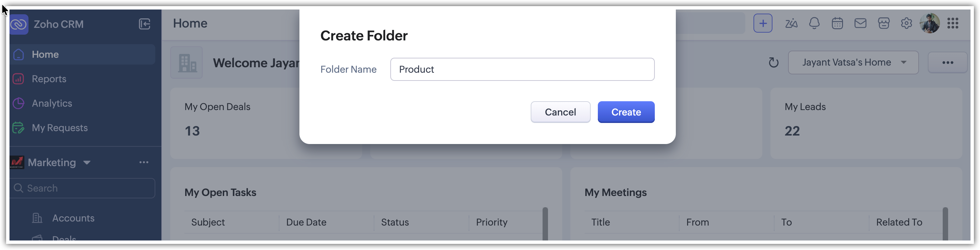Expand the Marketing teamspace dropdown
This screenshot has height=250, width=980.
coord(87,163)
